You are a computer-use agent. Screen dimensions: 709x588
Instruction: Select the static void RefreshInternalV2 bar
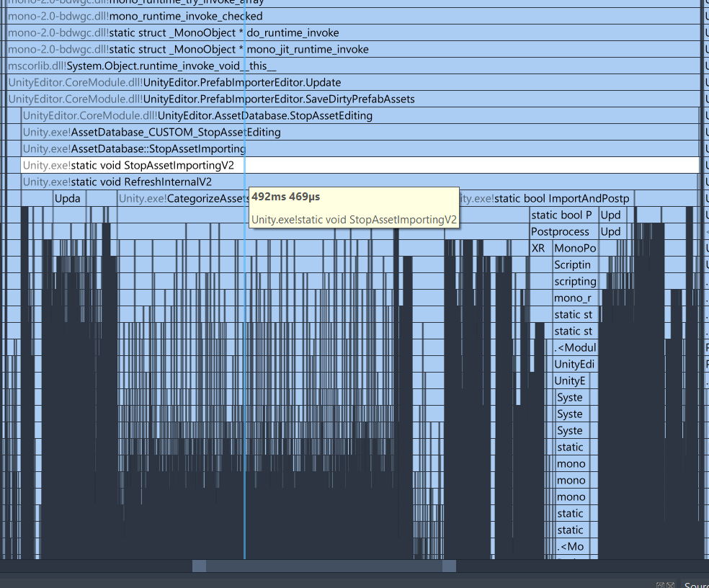[360, 182]
